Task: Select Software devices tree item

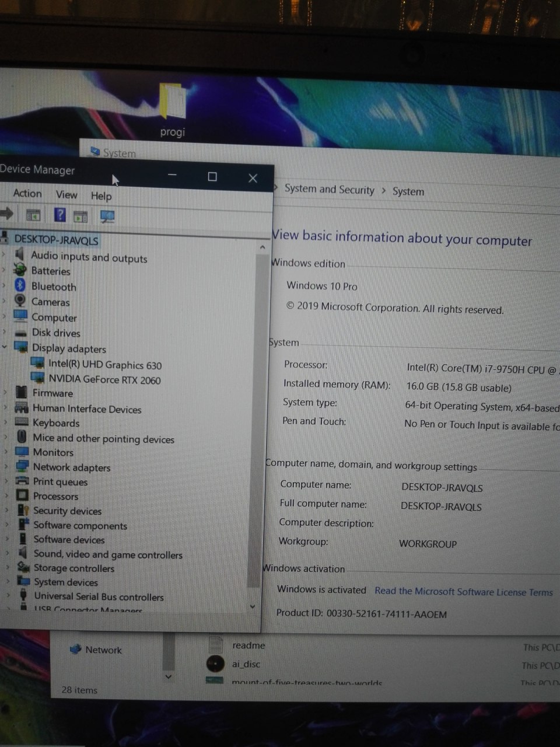Action: [69, 539]
